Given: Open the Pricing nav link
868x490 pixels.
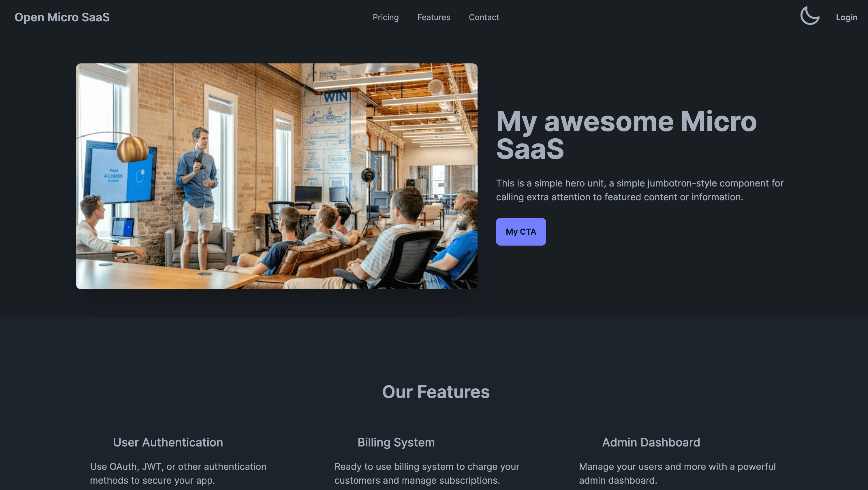Looking at the screenshot, I should (x=386, y=17).
